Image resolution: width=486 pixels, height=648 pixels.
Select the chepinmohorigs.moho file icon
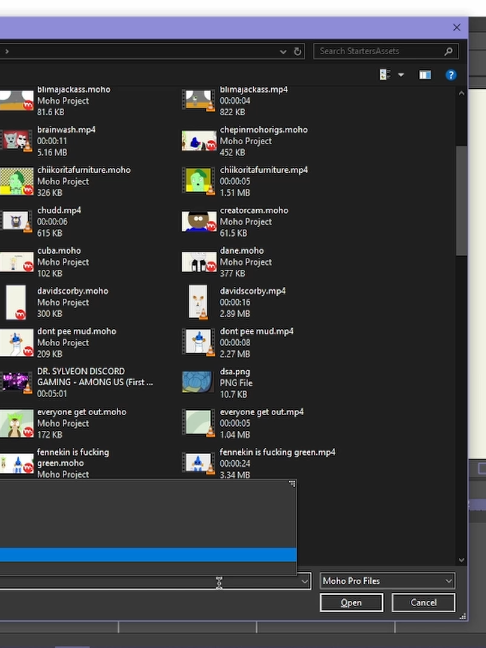(199, 141)
